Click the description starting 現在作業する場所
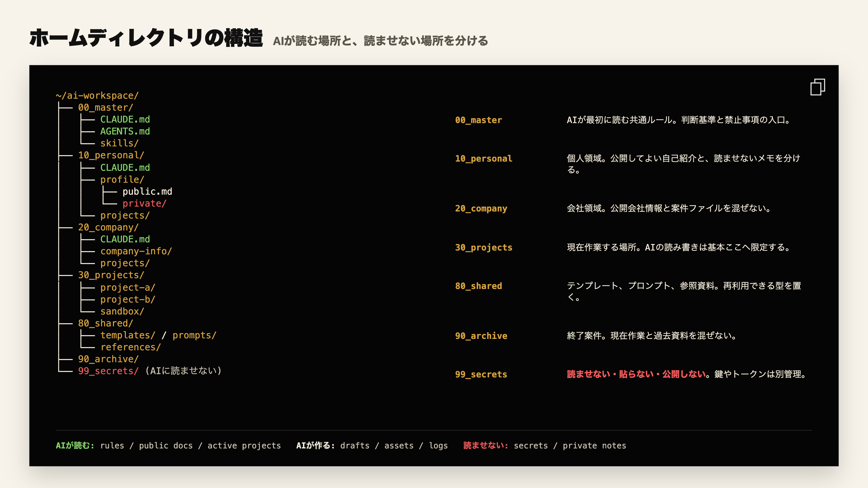Screen dimensions: 868x488 pyautogui.click(x=679, y=247)
